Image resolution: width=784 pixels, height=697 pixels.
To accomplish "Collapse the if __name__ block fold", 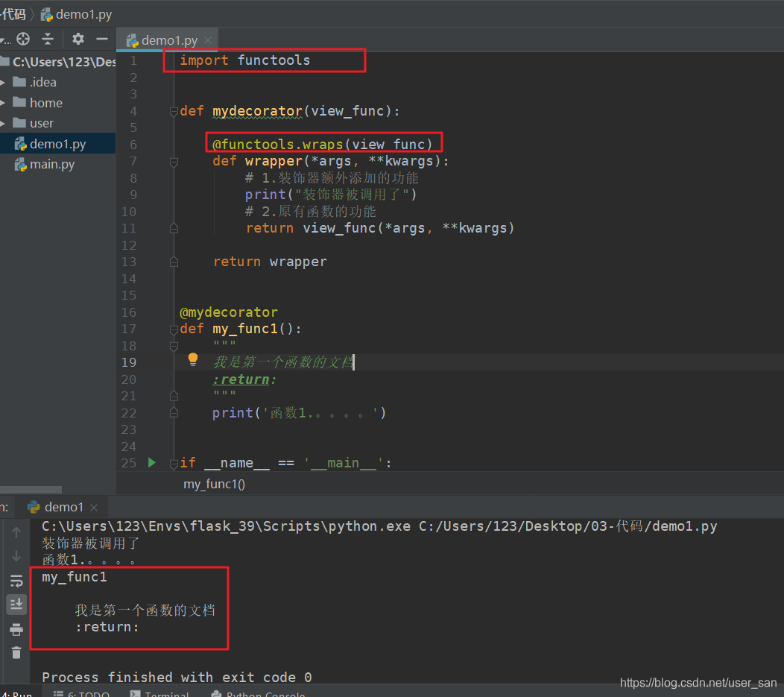I will [x=174, y=463].
